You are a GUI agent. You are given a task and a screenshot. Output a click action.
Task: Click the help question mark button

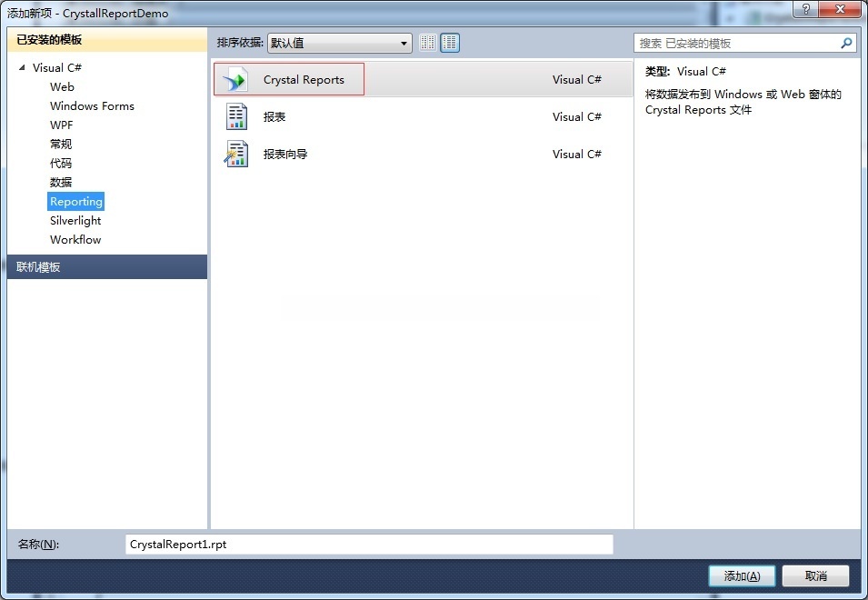coord(806,9)
